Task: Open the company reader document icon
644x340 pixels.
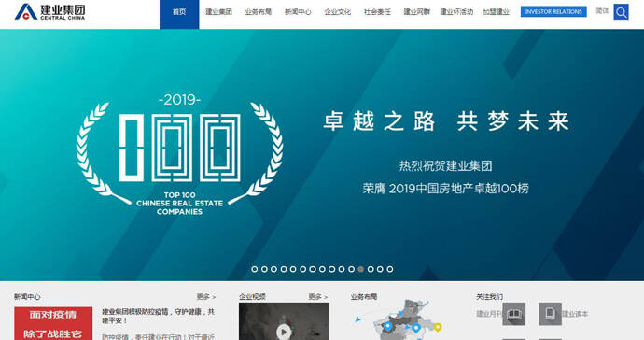Action: tap(550, 314)
